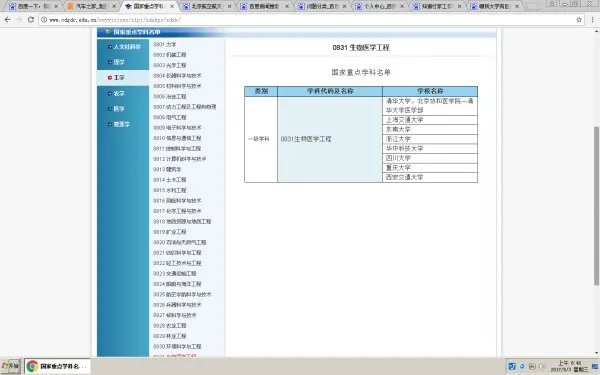The width and height of the screenshot is (600, 375).
Task: Open 0805 材料科学与工程 link
Action: click(177, 86)
